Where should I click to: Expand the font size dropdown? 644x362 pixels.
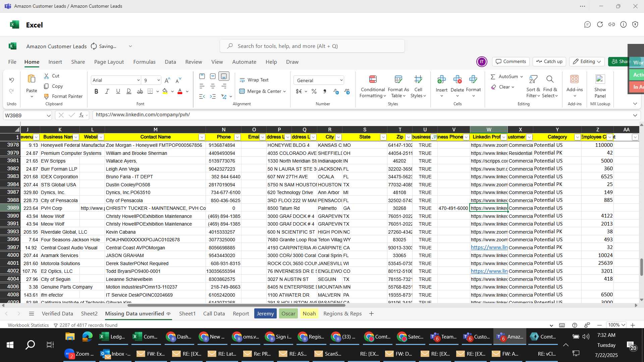[158, 80]
